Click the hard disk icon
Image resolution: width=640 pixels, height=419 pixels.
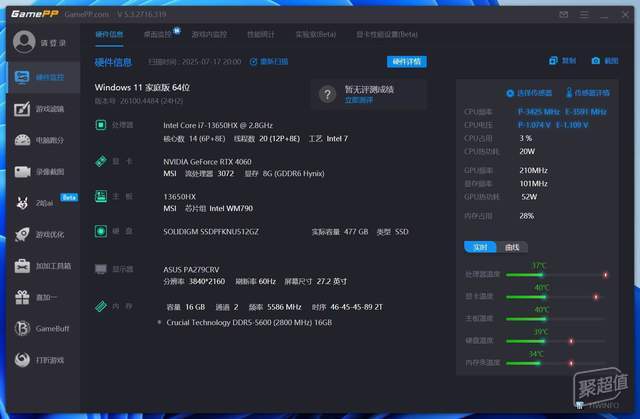tap(101, 231)
